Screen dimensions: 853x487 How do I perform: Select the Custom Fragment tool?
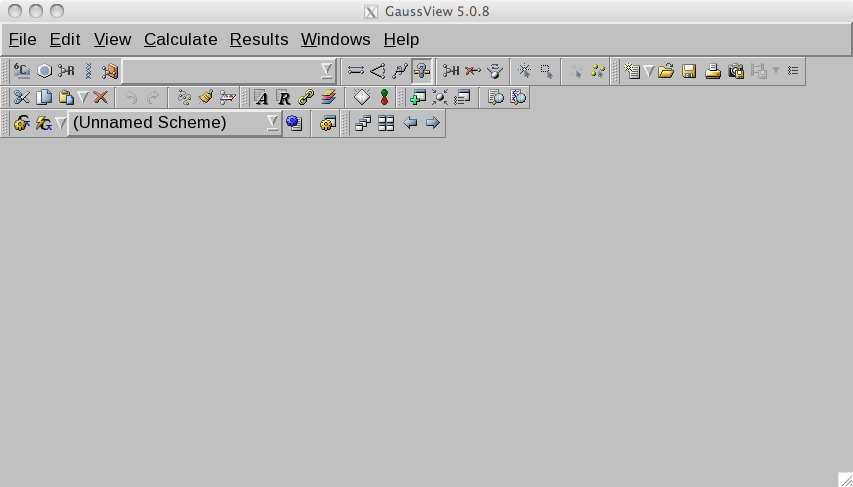pyautogui.click(x=109, y=71)
